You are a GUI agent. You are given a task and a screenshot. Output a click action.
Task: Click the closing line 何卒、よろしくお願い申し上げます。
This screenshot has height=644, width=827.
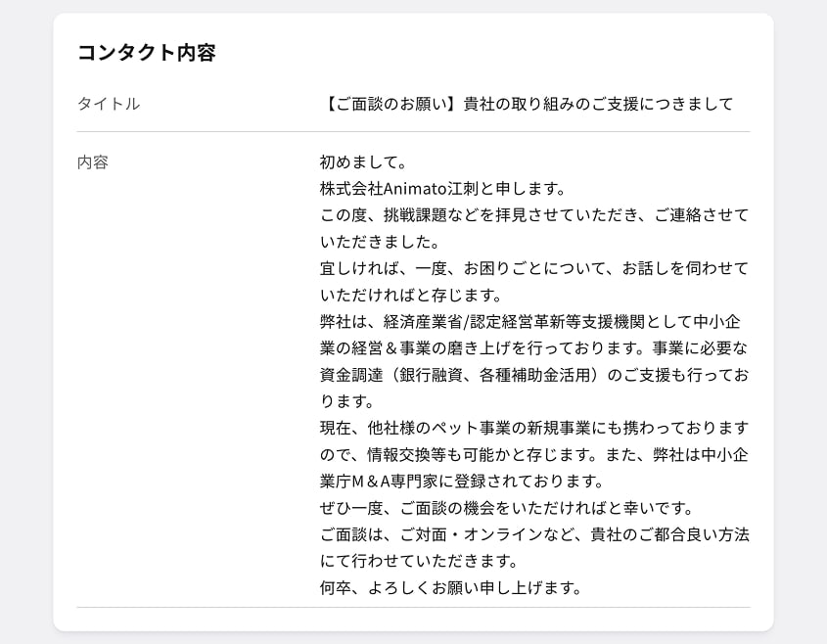(x=451, y=588)
